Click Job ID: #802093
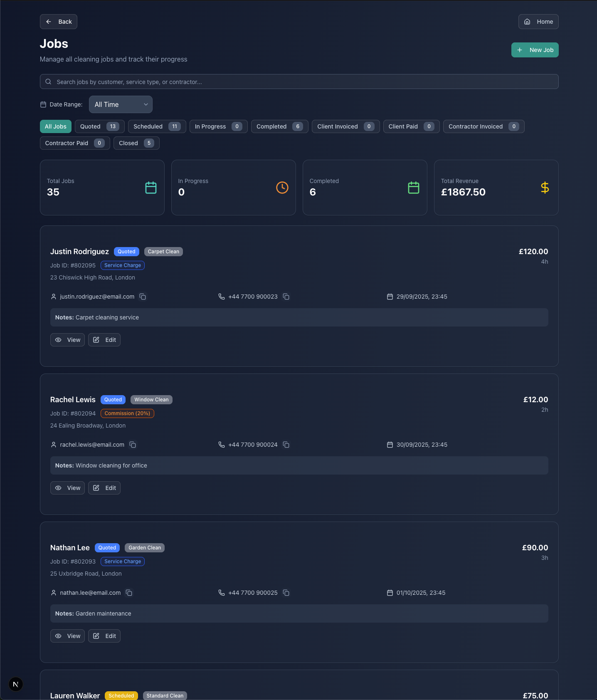This screenshot has height=700, width=597. (73, 561)
